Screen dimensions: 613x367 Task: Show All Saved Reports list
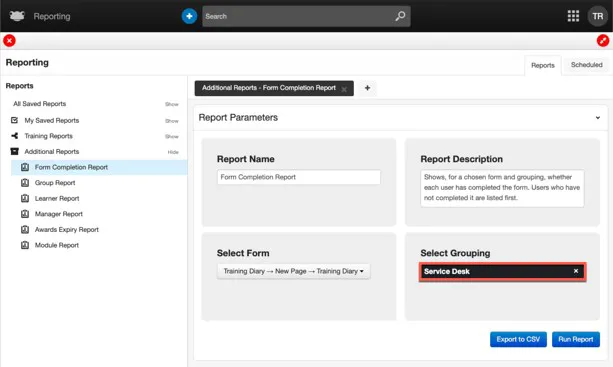point(172,104)
